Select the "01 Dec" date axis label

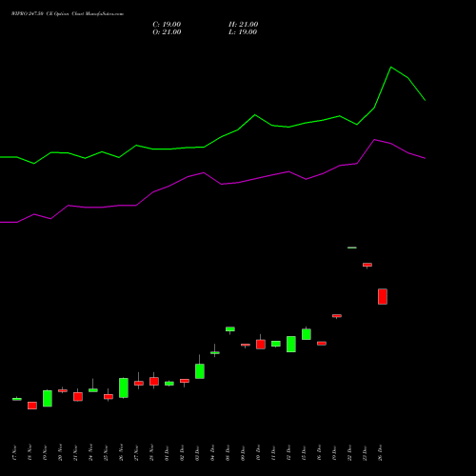pos(167,453)
